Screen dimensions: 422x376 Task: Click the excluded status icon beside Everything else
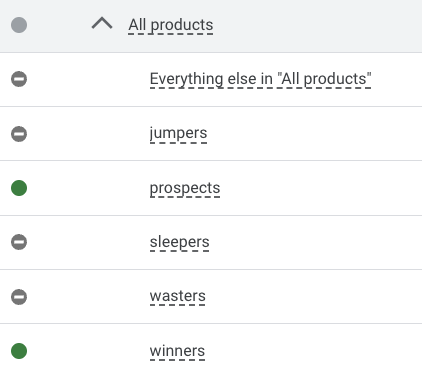[19, 79]
